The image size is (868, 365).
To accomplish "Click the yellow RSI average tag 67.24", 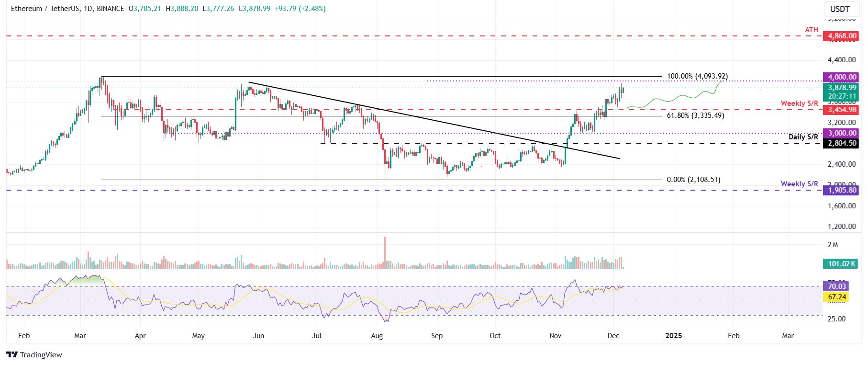I will (836, 297).
